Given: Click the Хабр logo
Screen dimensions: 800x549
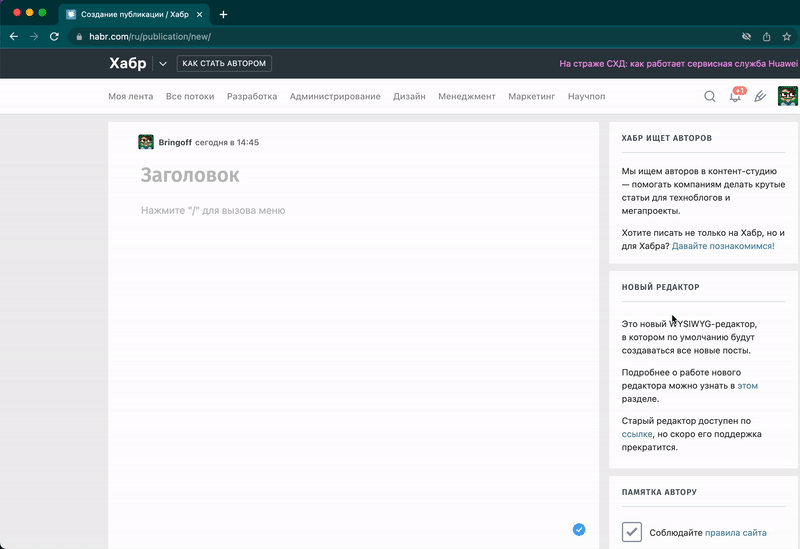Looking at the screenshot, I should (x=128, y=63).
